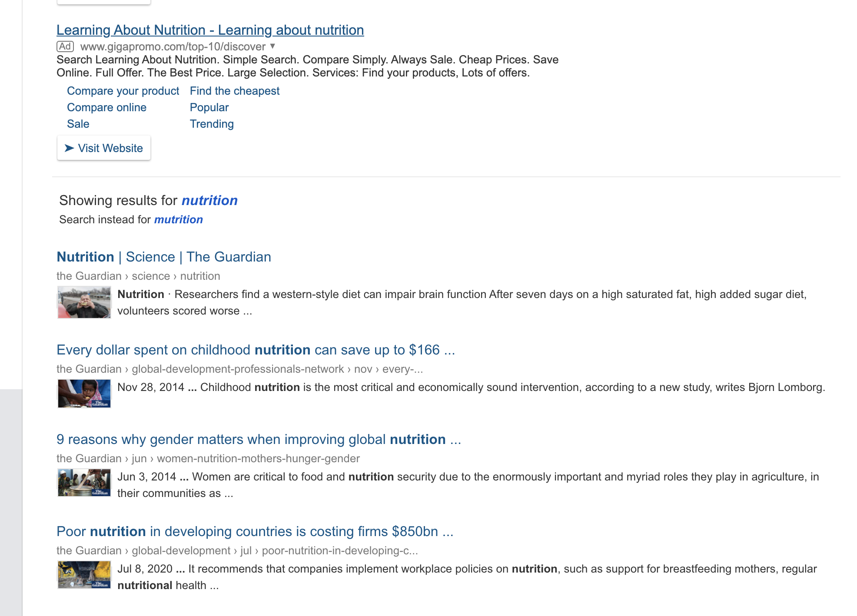
Task: Click thumbnail of man eating beside Nutrition result
Action: [x=84, y=302]
